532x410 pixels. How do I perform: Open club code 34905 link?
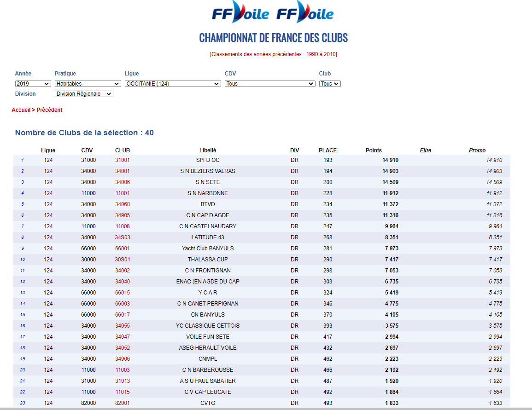[123, 215]
